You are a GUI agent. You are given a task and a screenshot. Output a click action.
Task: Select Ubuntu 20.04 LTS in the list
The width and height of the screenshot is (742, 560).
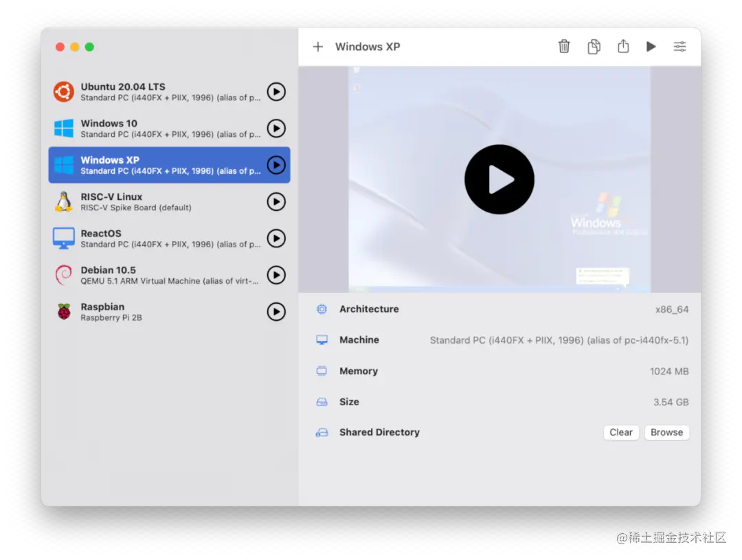click(170, 92)
